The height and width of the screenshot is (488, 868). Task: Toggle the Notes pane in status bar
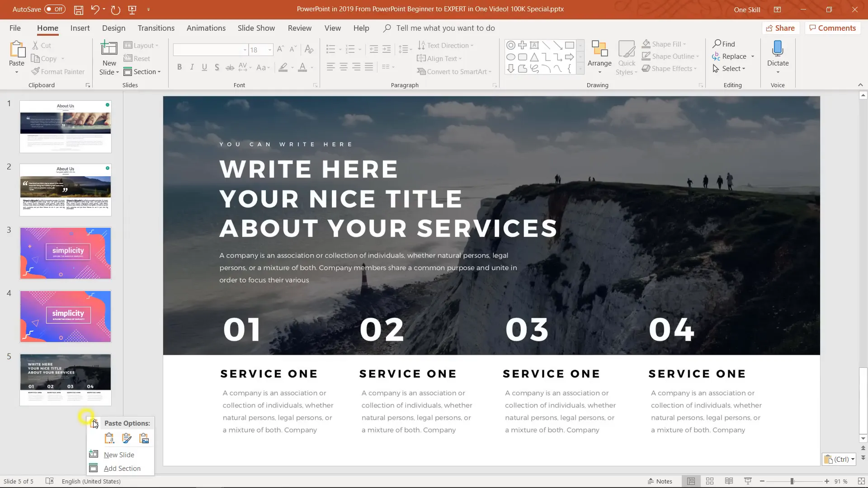click(x=660, y=481)
